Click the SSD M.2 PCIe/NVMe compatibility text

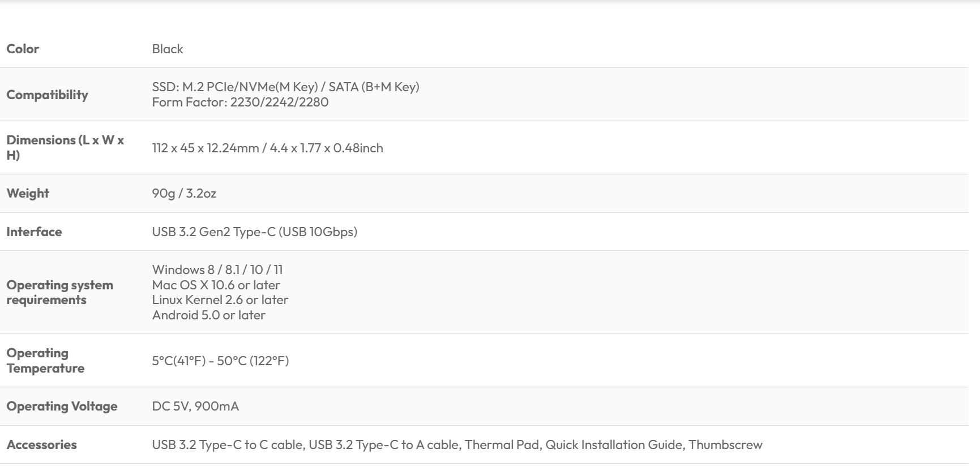[x=285, y=87]
